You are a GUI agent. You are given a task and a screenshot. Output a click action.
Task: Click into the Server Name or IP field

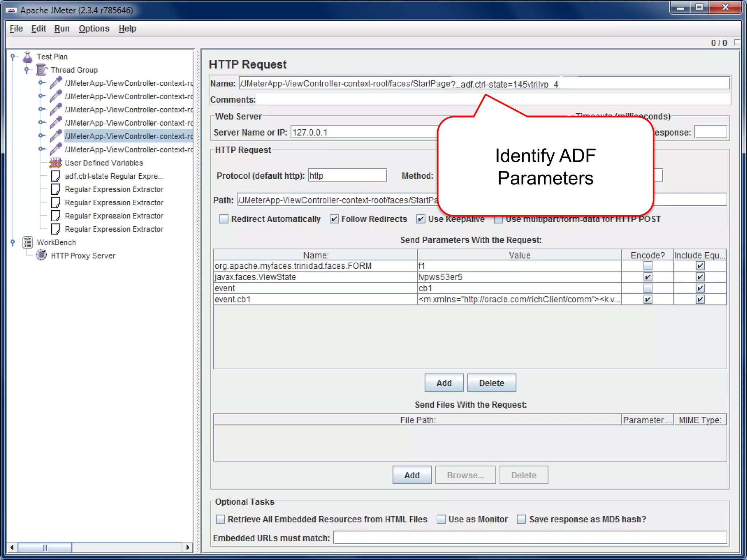[365, 132]
